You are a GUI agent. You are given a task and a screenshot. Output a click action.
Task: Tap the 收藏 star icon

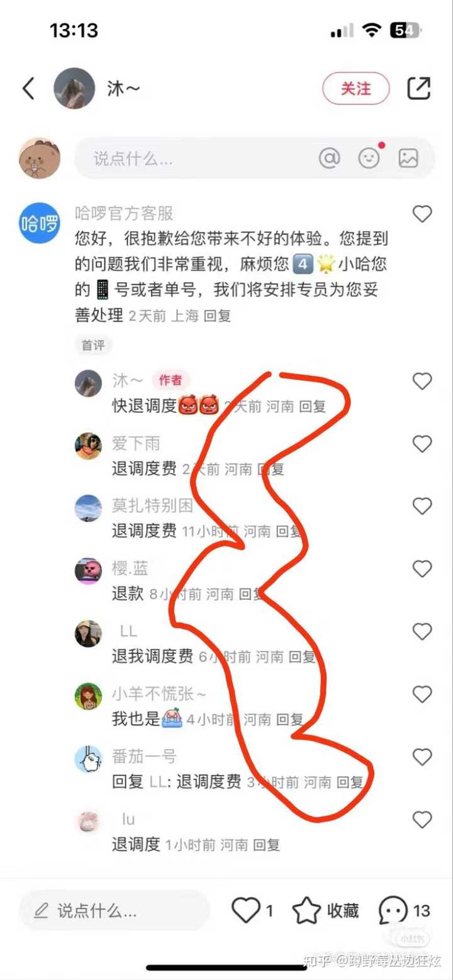pyautogui.click(x=306, y=910)
